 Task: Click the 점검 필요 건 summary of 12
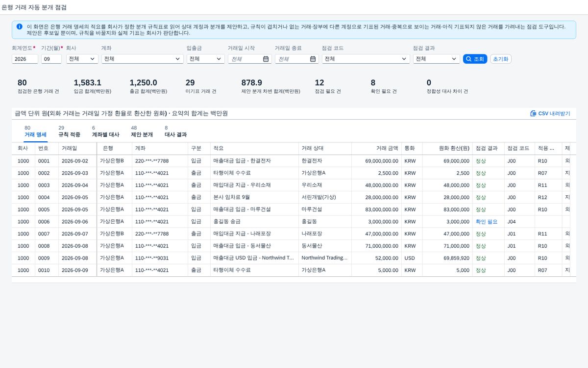(328, 86)
